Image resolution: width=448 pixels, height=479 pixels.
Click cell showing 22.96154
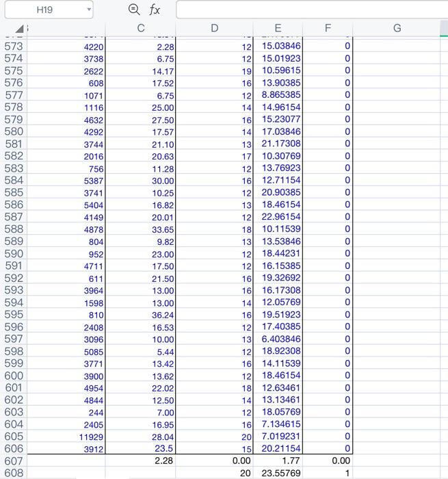tap(278, 217)
